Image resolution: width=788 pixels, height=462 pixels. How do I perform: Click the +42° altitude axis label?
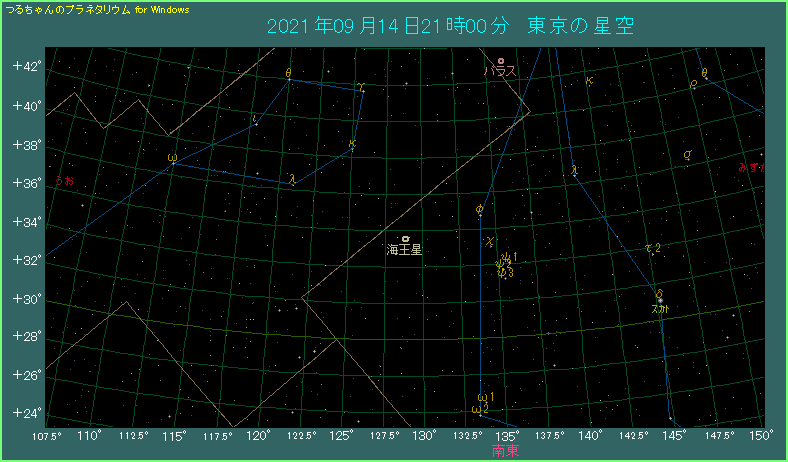26,66
